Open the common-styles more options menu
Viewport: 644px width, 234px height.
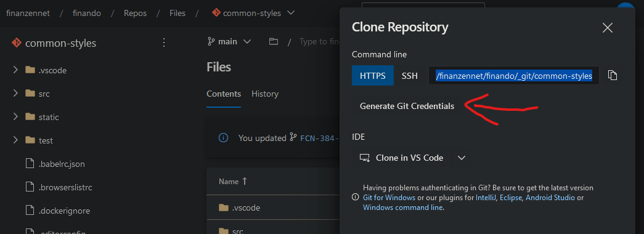coord(164,42)
